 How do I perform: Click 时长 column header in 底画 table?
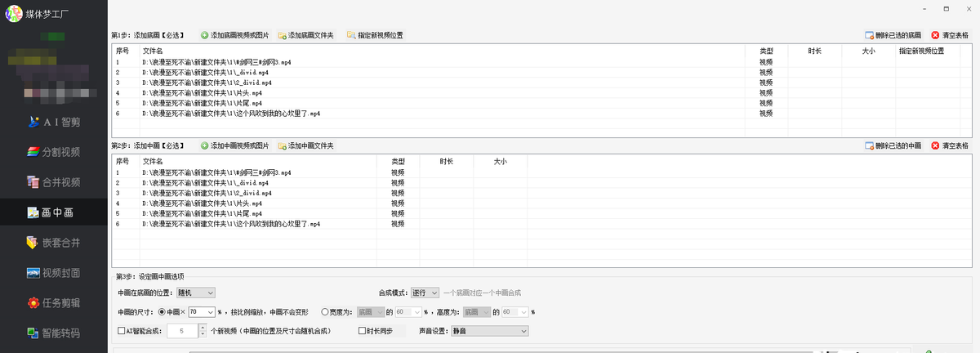click(x=814, y=51)
